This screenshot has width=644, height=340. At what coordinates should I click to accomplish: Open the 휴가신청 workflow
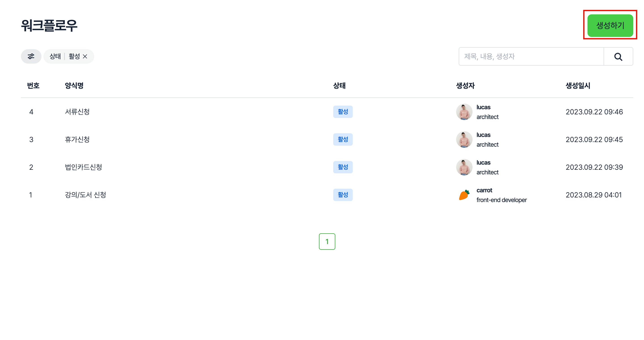click(77, 140)
